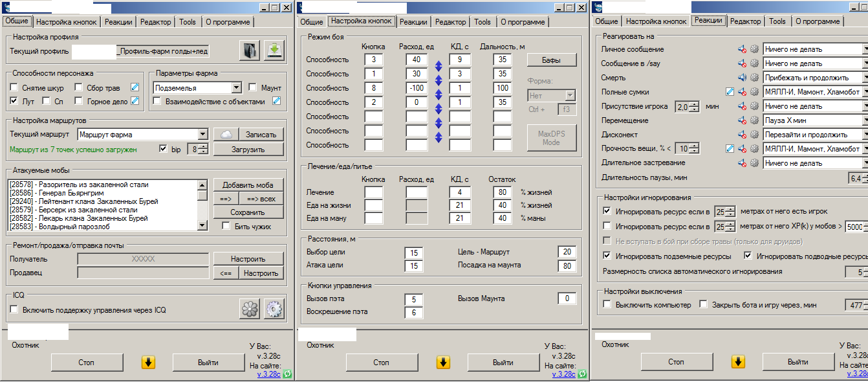This screenshot has height=382, width=868.
Task: Expand the Маршрут фарма route dropdown
Action: (x=202, y=135)
